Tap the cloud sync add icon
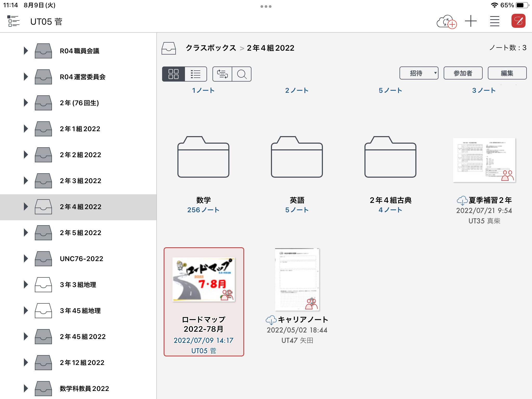 446,22
